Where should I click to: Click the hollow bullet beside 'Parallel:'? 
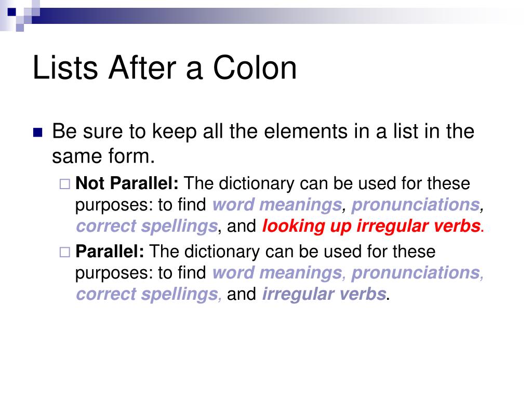tap(65, 252)
